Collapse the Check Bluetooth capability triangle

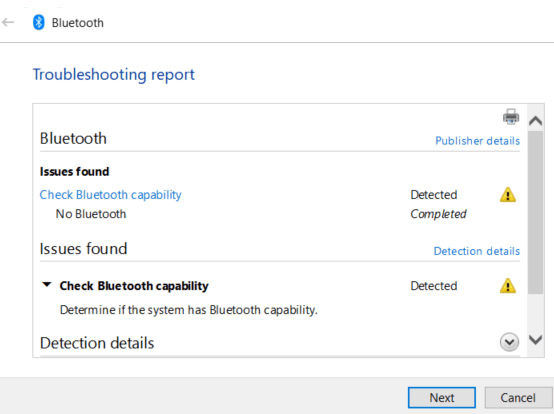[47, 285]
